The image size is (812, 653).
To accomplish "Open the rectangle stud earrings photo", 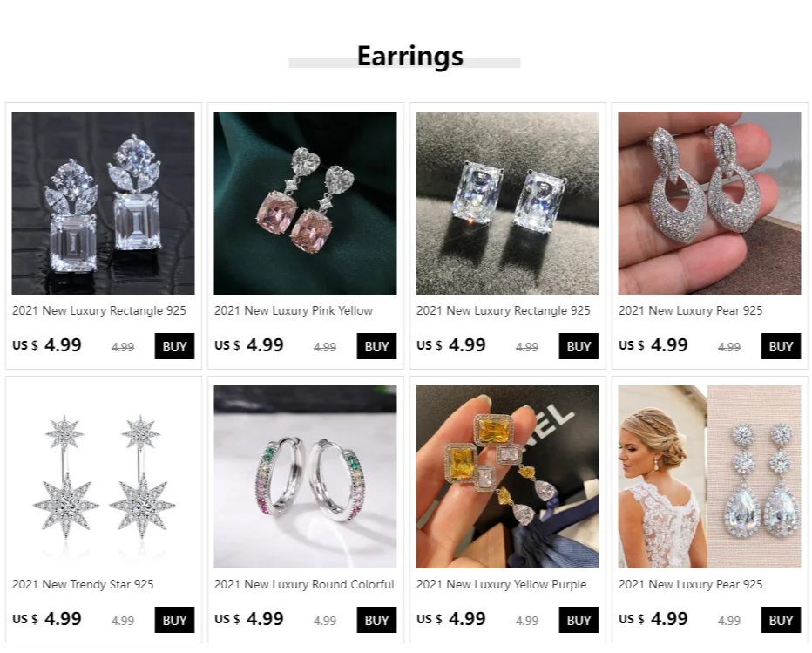I will 507,203.
